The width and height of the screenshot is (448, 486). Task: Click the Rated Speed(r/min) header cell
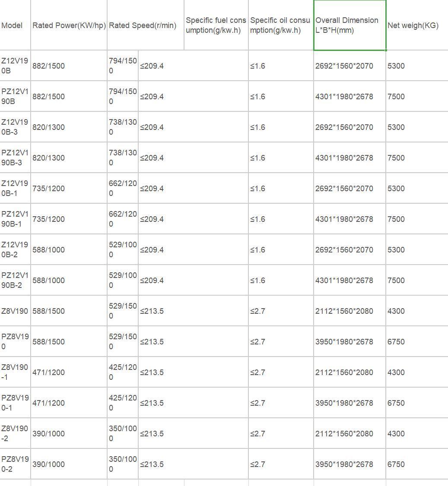point(143,25)
